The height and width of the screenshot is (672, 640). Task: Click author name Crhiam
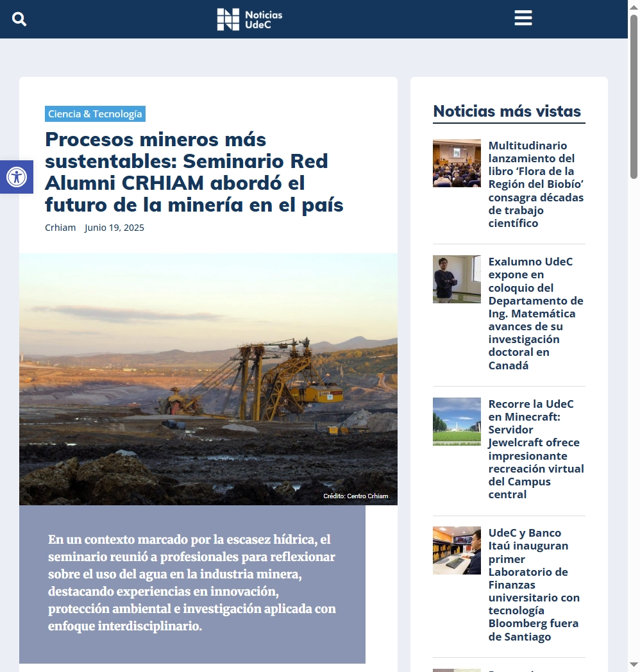tap(60, 228)
